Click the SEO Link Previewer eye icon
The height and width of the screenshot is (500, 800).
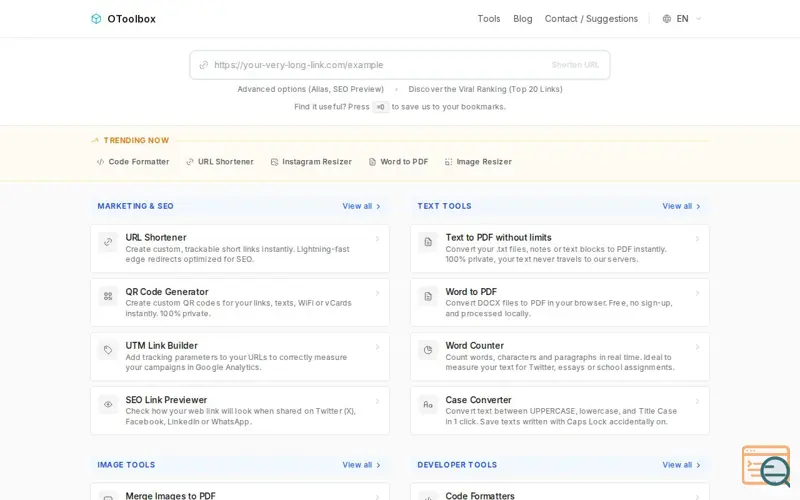coord(108,404)
